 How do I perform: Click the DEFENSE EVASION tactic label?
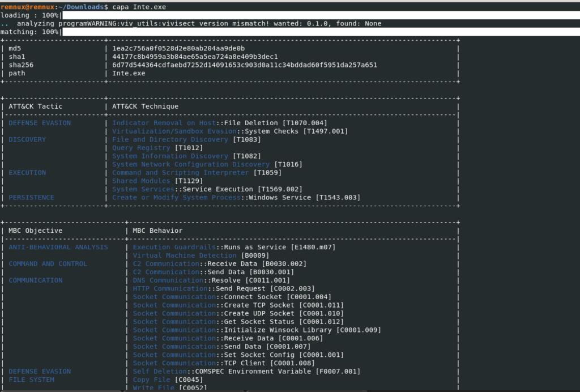(x=39, y=123)
